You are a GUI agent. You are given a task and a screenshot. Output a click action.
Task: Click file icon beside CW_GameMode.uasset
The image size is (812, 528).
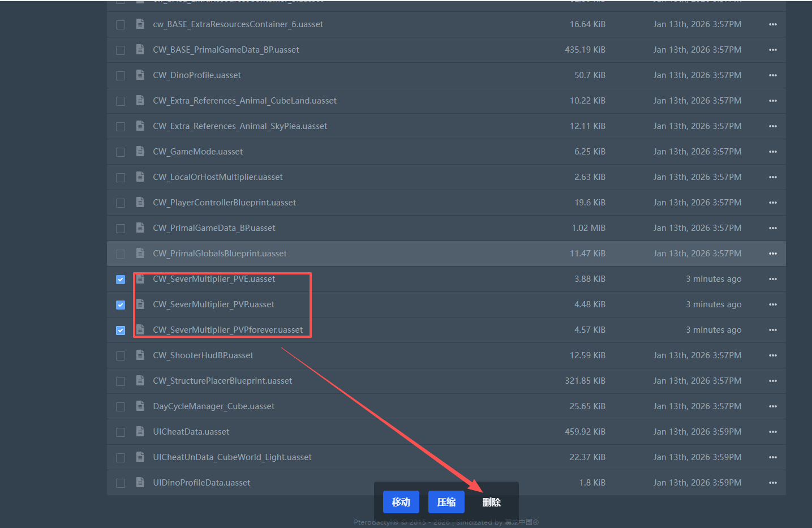point(140,151)
